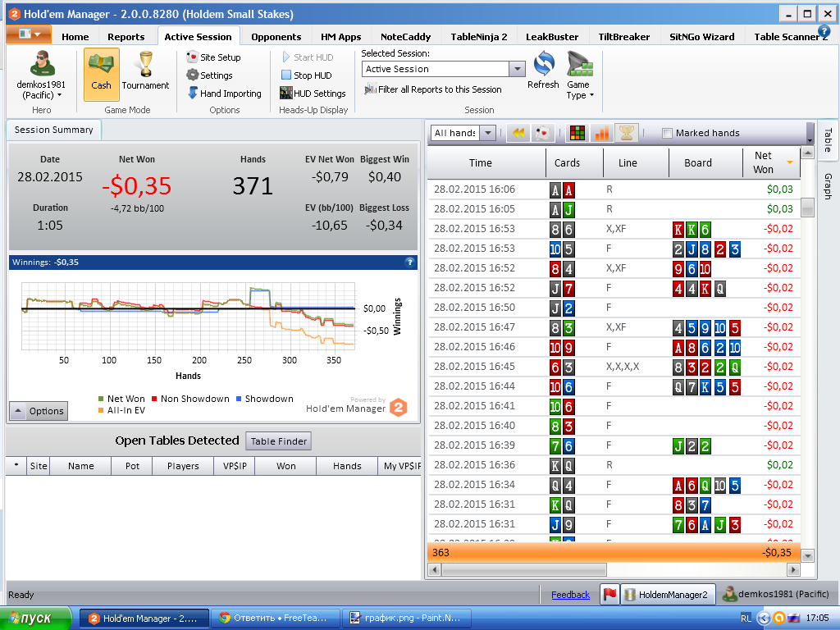Switch to the Home tab
Screen dimensions: 840x630
[x=75, y=36]
